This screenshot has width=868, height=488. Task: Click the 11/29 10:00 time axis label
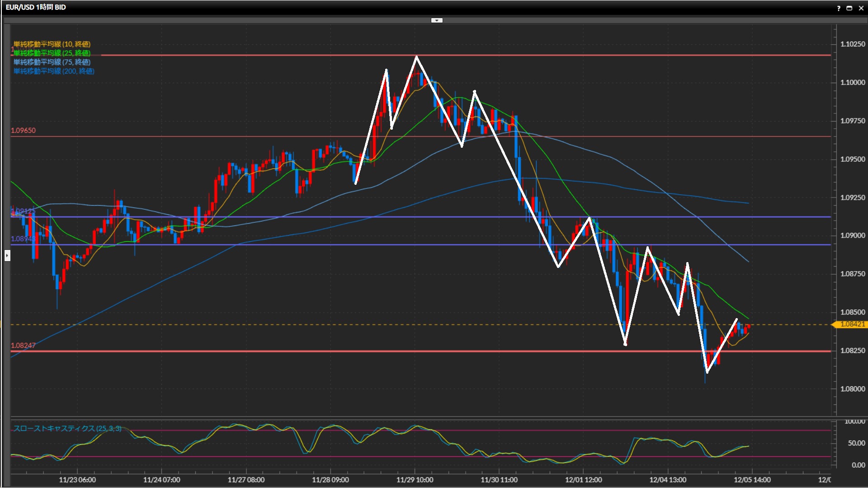tap(415, 480)
